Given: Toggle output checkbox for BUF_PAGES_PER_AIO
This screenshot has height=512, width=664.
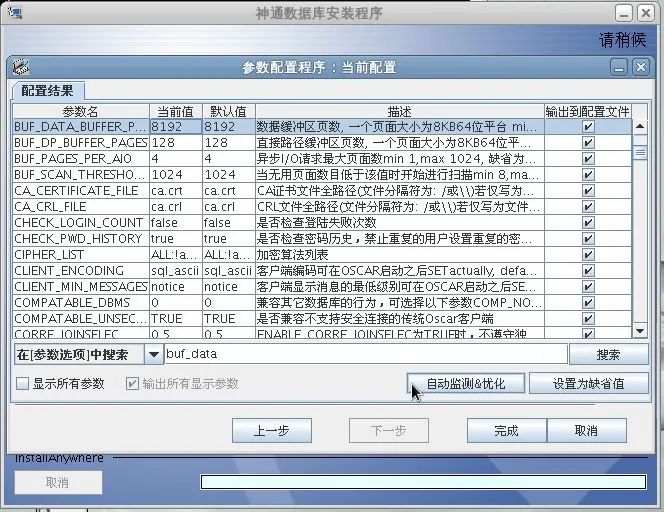Looking at the screenshot, I should [588, 159].
